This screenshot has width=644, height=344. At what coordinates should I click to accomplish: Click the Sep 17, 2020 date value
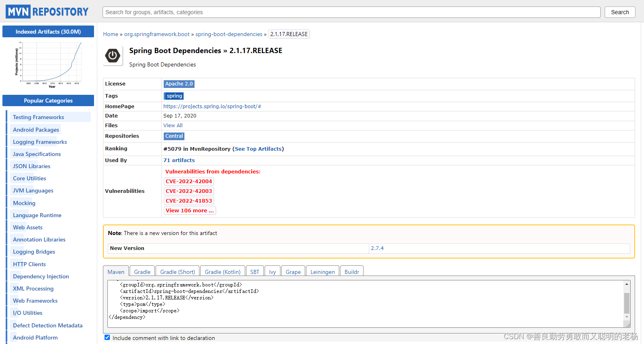pos(180,116)
